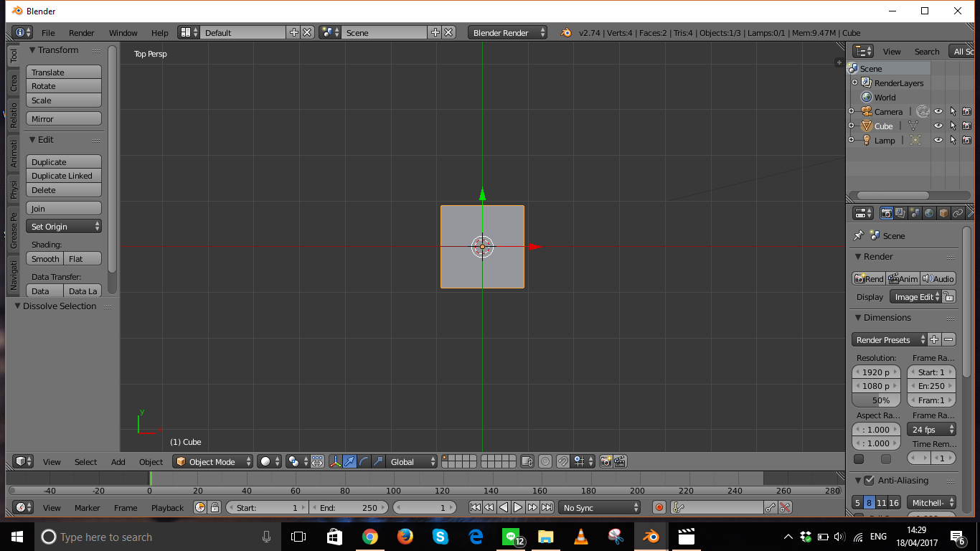The height and width of the screenshot is (551, 980).
Task: Open the File menu
Action: click(x=48, y=32)
